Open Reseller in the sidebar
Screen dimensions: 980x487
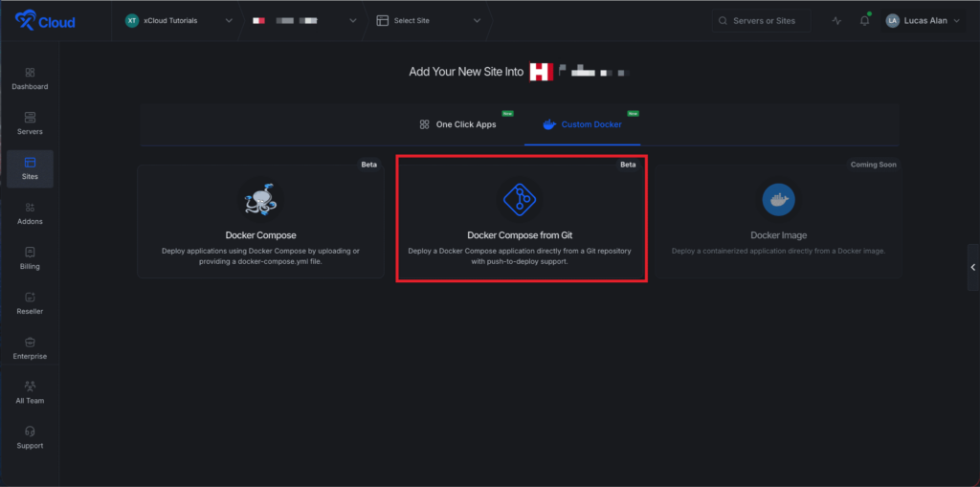tap(30, 303)
